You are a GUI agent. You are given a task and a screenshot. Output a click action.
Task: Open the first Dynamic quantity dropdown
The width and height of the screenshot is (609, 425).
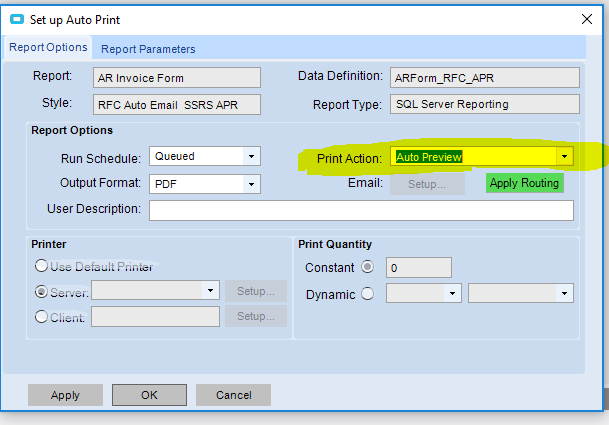point(452,293)
